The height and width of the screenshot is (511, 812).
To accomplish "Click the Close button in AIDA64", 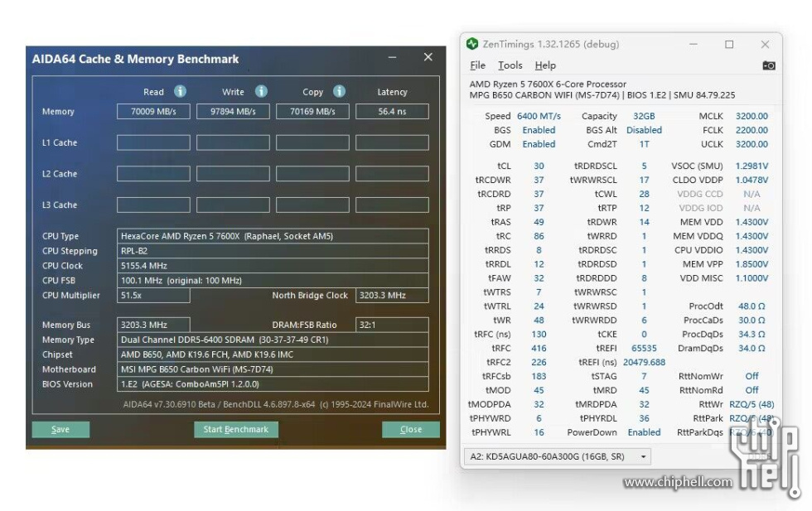I will pyautogui.click(x=411, y=429).
